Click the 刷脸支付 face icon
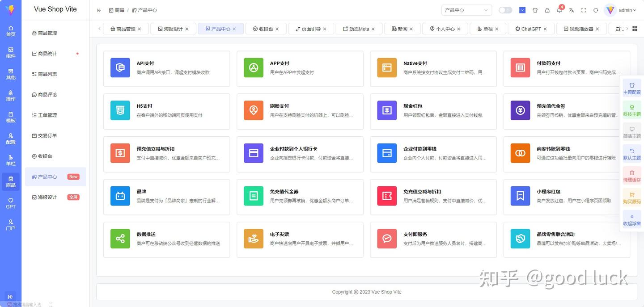The height and width of the screenshot is (307, 644). pos(254,110)
